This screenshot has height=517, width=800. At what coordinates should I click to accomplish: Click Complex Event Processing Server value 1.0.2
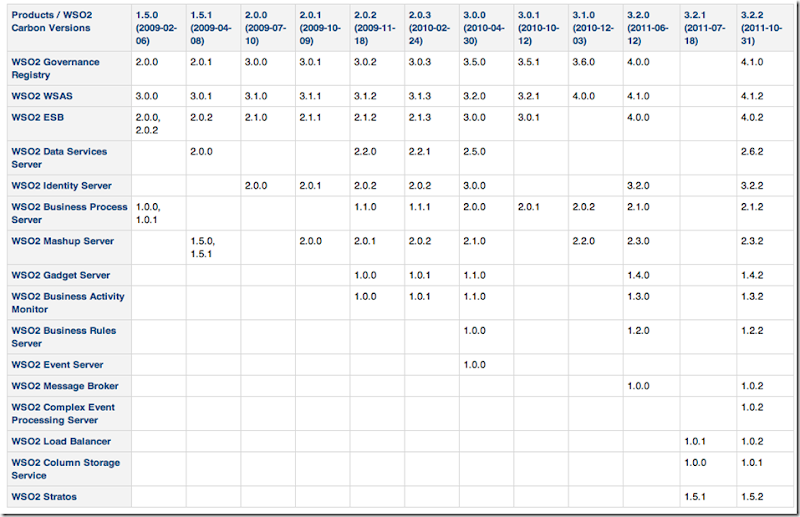pos(752,407)
